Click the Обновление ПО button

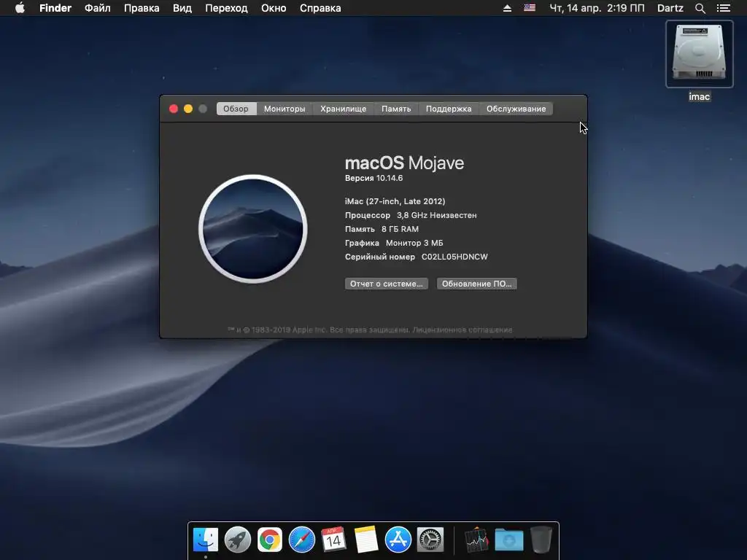(477, 284)
